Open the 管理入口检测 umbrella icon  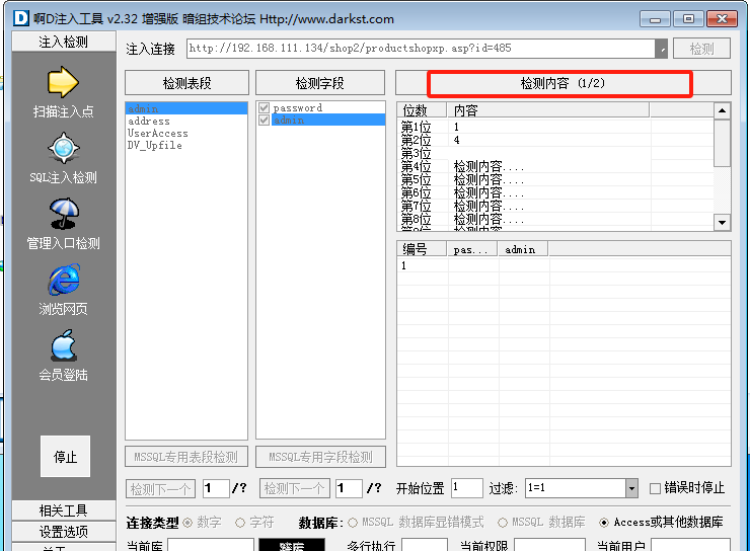(x=63, y=213)
